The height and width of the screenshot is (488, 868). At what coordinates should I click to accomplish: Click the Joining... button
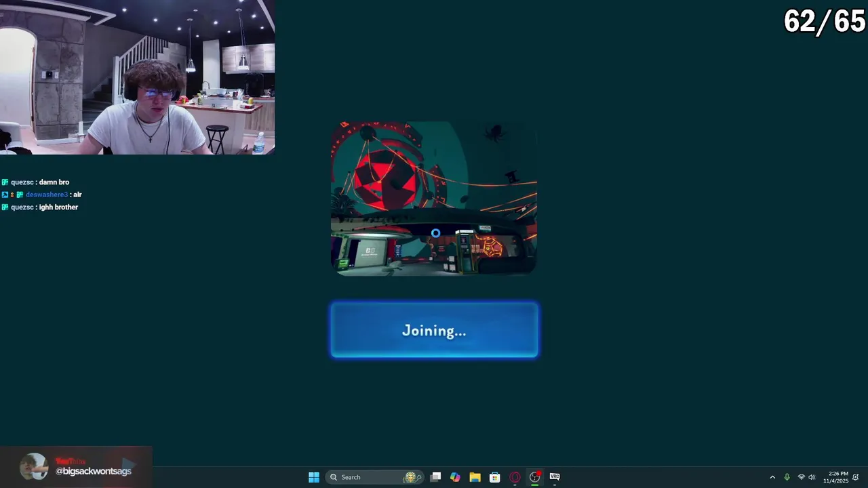tap(434, 330)
